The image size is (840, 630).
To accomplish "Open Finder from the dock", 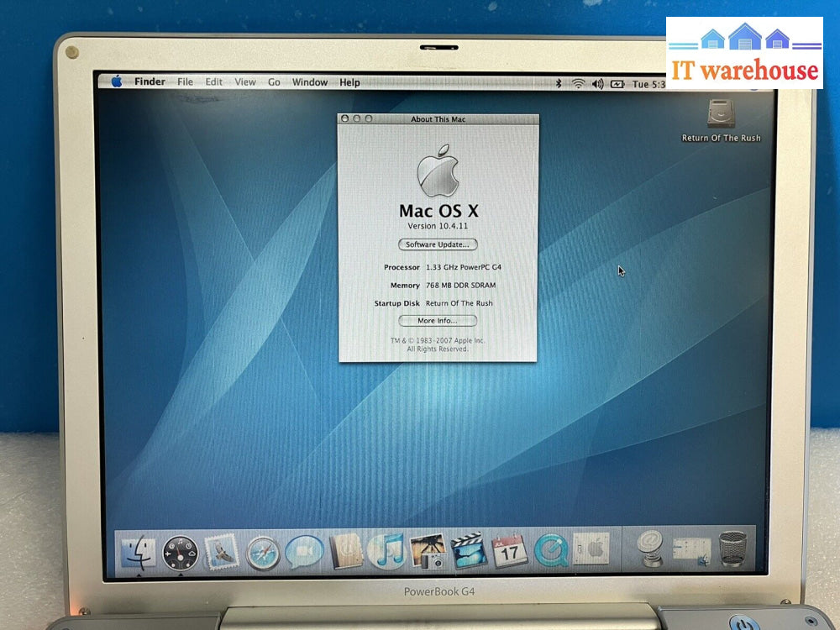I will pos(139,552).
